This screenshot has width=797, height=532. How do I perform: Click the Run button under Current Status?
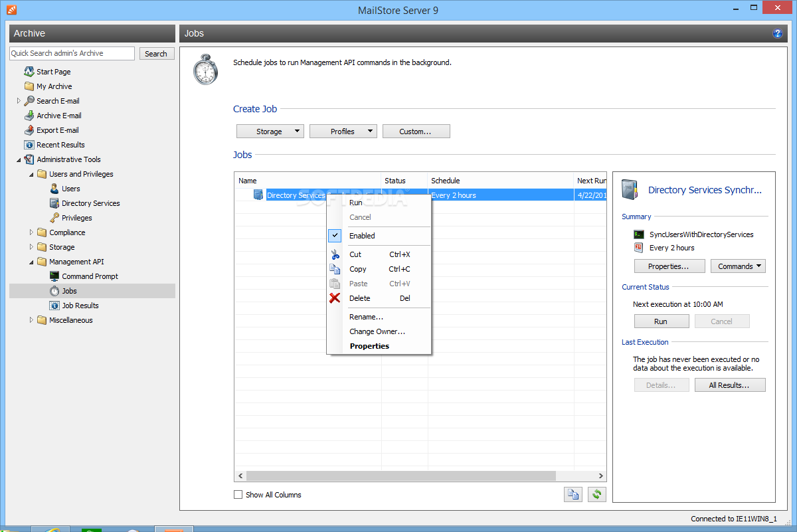(661, 321)
